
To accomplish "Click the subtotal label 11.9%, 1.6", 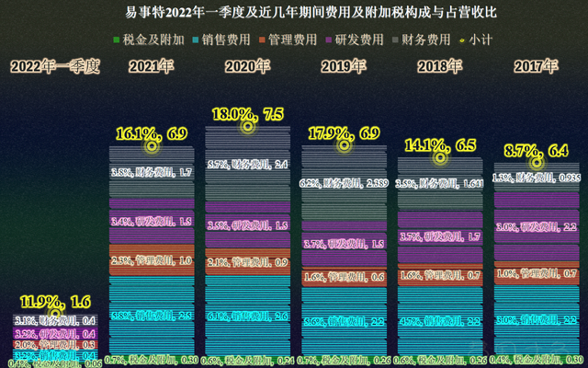I will [55, 302].
